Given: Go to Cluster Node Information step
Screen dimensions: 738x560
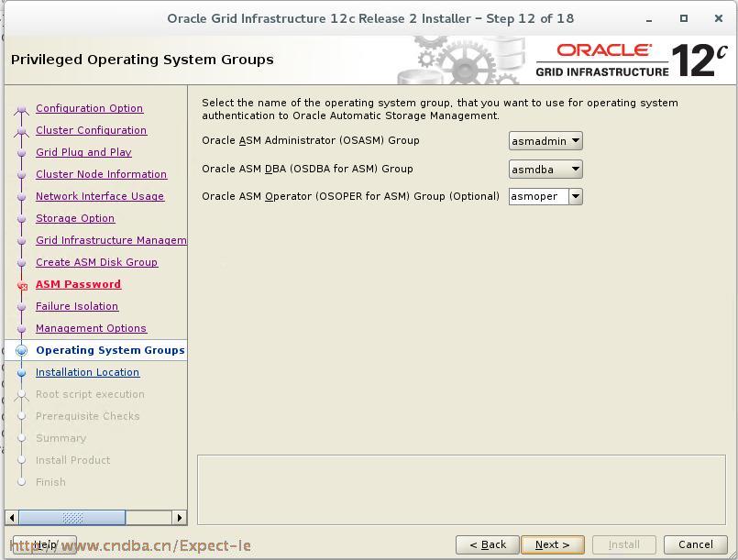Looking at the screenshot, I should 101,174.
